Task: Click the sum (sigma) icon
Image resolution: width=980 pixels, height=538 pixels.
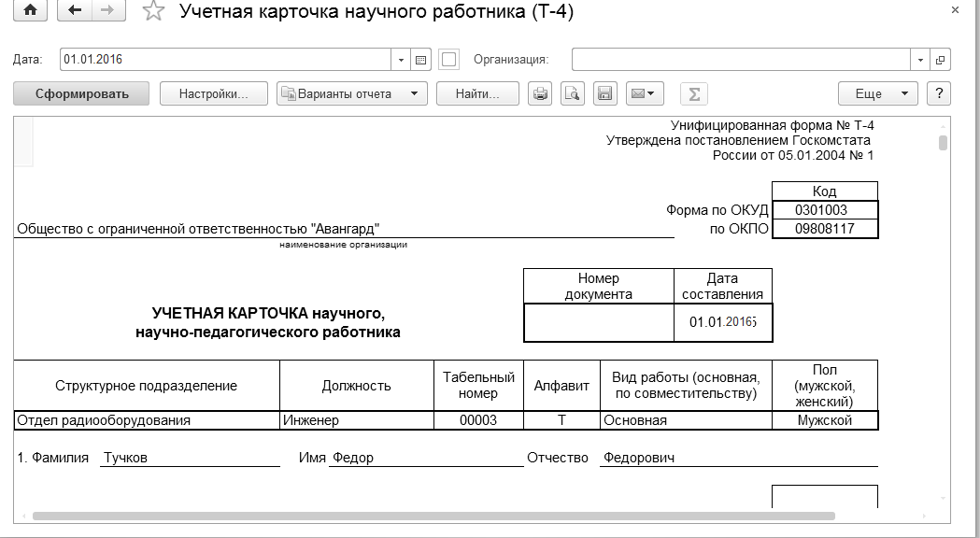Action: pos(694,93)
